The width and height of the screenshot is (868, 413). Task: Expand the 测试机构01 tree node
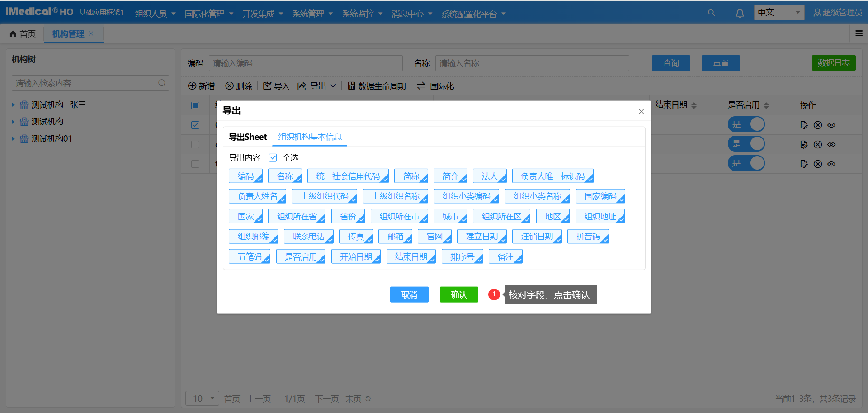[13, 139]
